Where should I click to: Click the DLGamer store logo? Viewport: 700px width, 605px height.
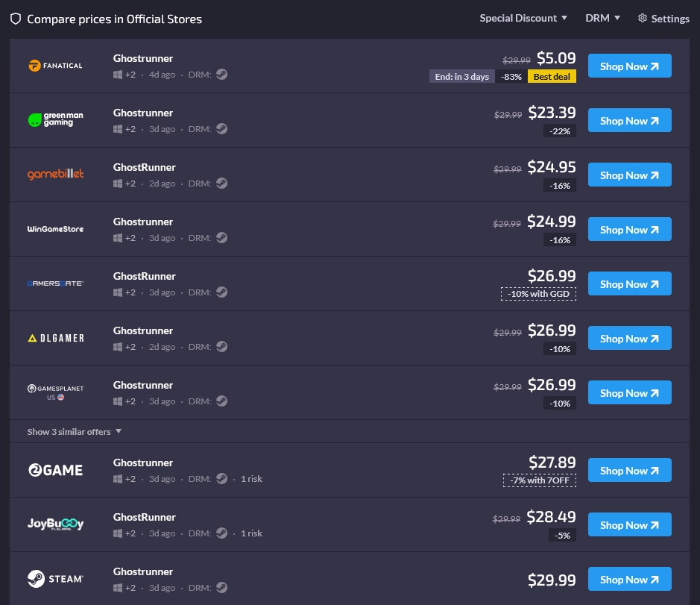[55, 338]
